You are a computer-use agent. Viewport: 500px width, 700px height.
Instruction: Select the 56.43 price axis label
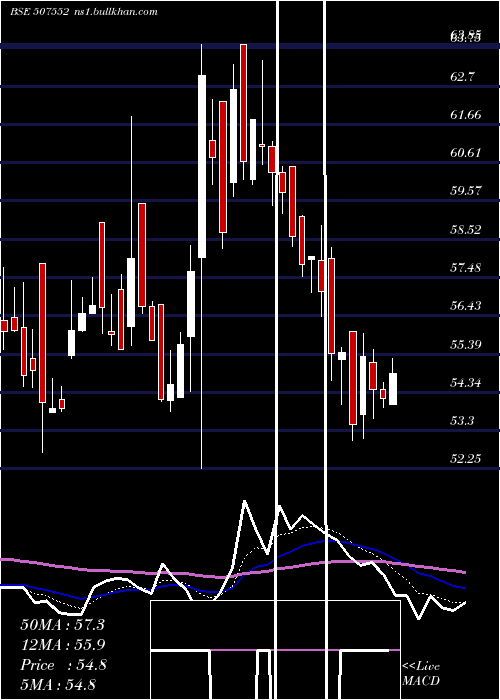(x=466, y=305)
